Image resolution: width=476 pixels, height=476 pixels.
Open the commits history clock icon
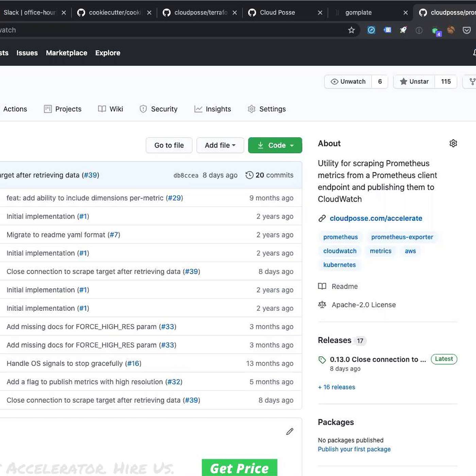click(x=249, y=175)
